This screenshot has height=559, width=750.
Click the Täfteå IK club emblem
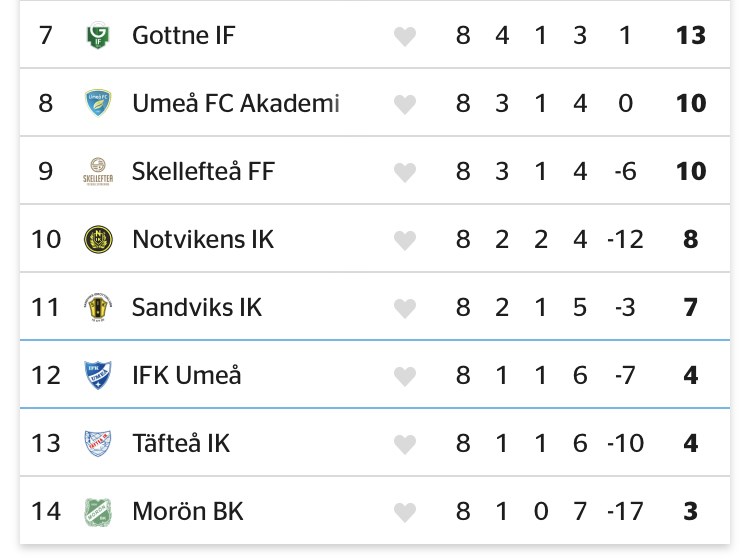tap(98, 444)
